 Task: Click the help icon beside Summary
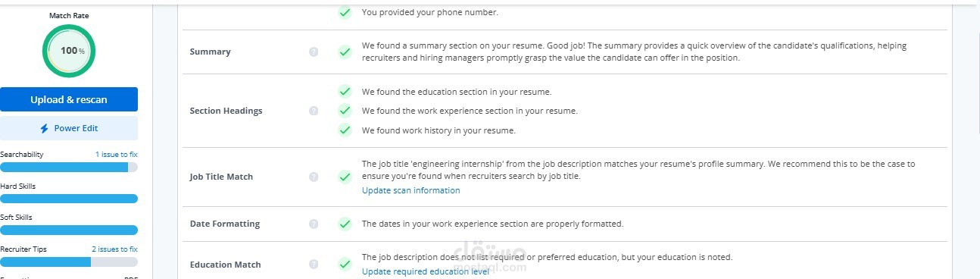point(314,52)
